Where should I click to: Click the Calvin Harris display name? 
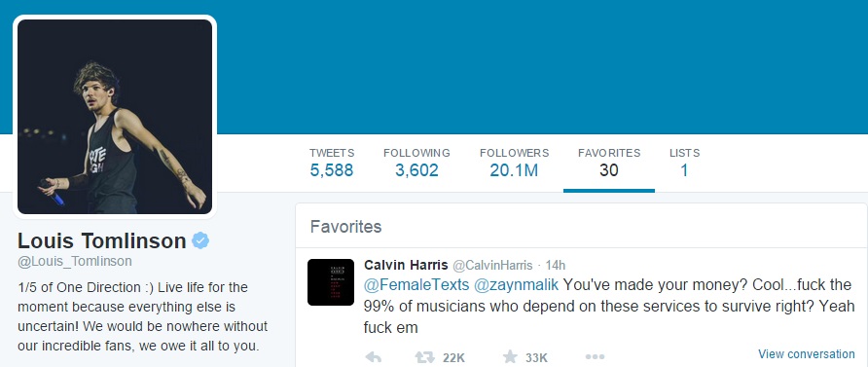coord(406,265)
